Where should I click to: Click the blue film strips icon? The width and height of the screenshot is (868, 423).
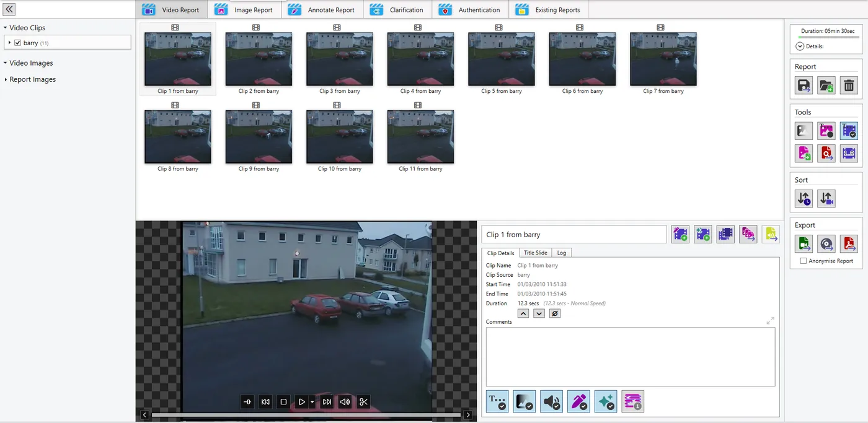pos(725,234)
